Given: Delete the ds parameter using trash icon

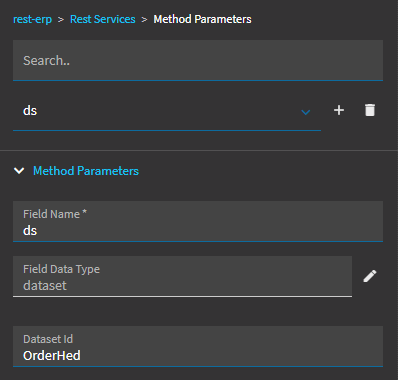Looking at the screenshot, I should (370, 110).
